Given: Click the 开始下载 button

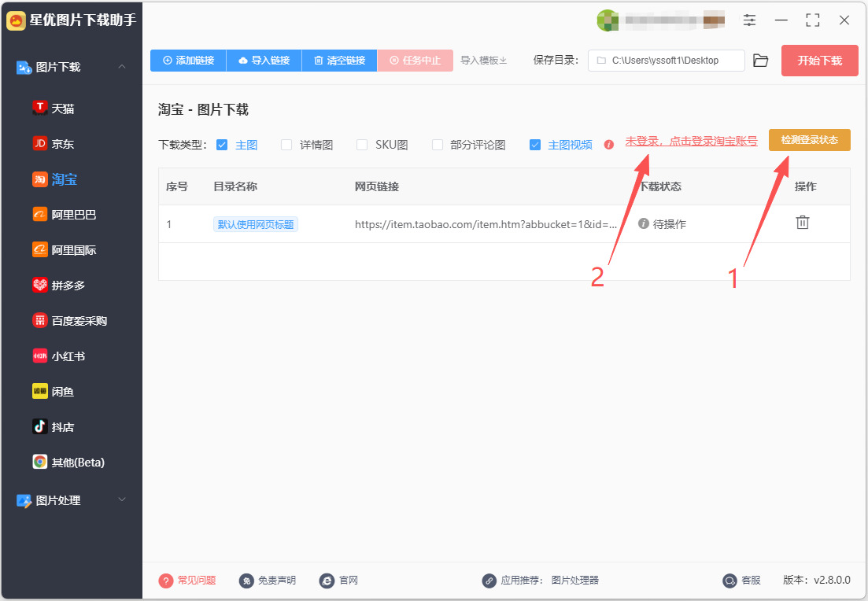Looking at the screenshot, I should pyautogui.click(x=819, y=61).
